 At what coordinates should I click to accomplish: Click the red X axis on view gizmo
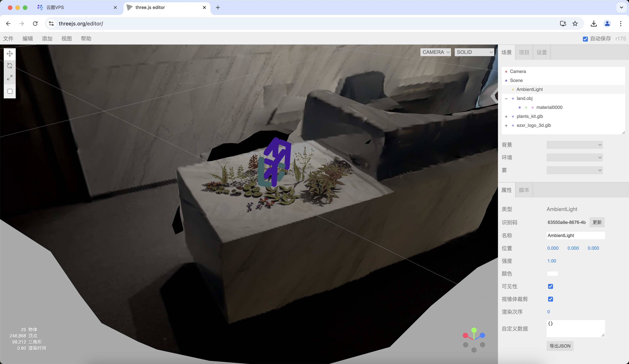coord(465,335)
